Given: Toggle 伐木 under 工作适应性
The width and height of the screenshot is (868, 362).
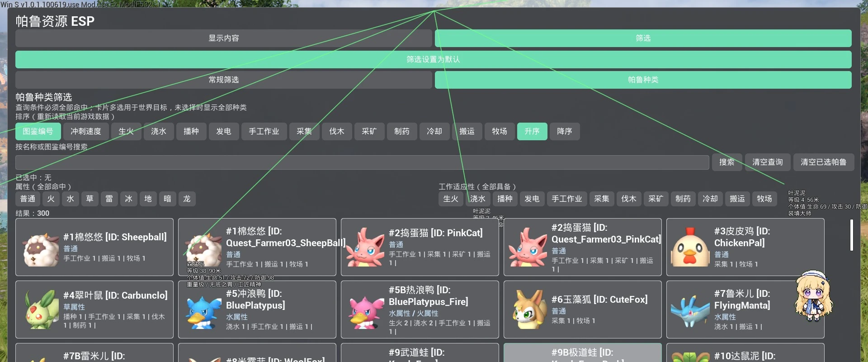Looking at the screenshot, I should point(629,199).
